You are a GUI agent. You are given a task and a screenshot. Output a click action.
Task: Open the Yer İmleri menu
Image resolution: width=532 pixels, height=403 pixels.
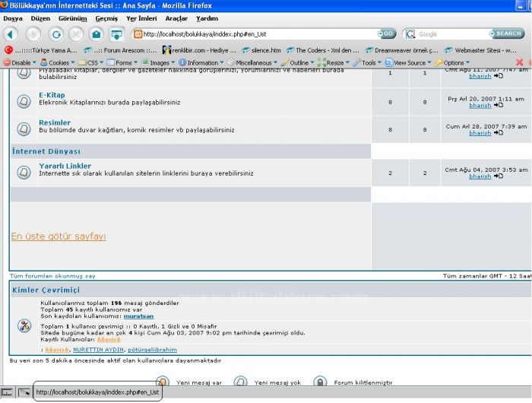pos(141,17)
